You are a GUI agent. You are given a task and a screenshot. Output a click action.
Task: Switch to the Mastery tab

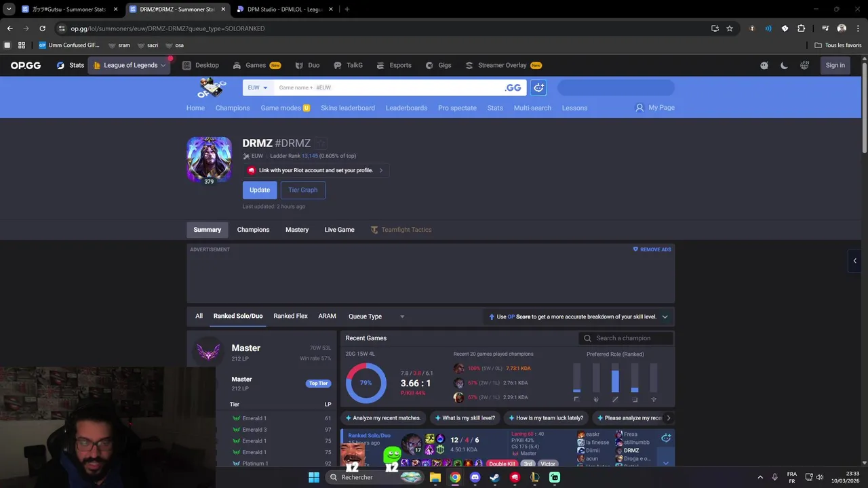click(x=297, y=230)
